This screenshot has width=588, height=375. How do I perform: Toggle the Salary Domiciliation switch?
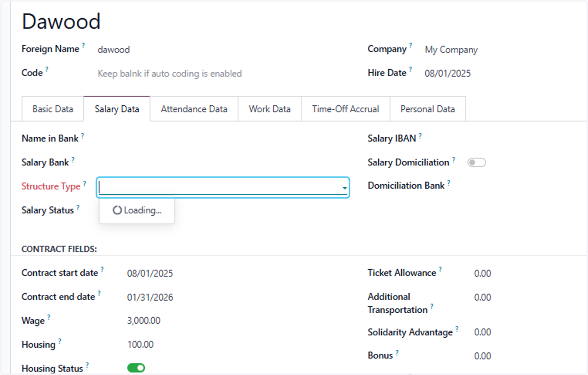[x=476, y=162]
